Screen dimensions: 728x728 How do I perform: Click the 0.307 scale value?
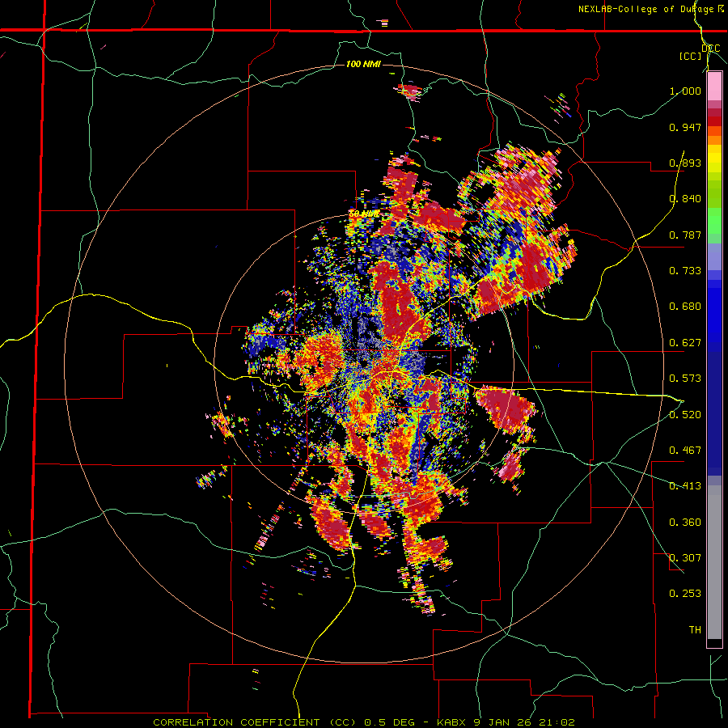[x=685, y=558]
